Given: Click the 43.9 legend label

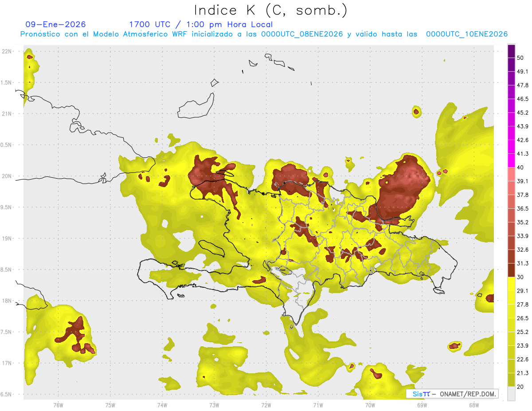Looking at the screenshot, I should pyautogui.click(x=522, y=126).
